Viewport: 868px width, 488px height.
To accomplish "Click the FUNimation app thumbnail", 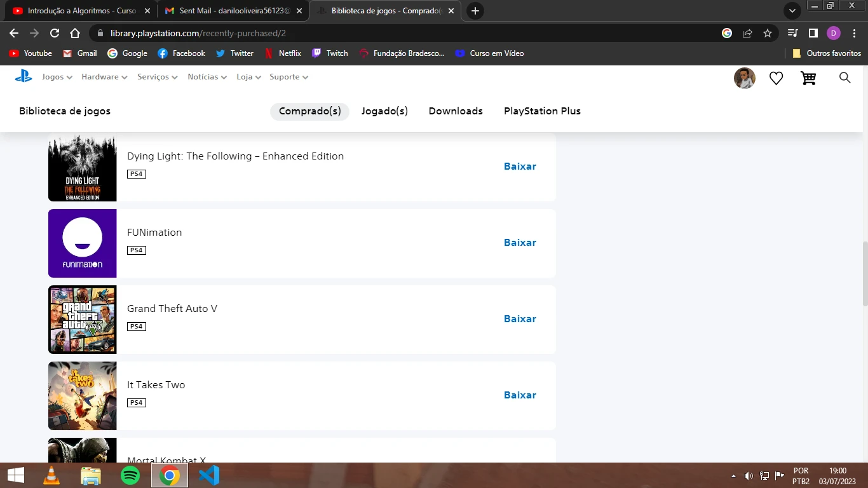I will click(x=83, y=243).
